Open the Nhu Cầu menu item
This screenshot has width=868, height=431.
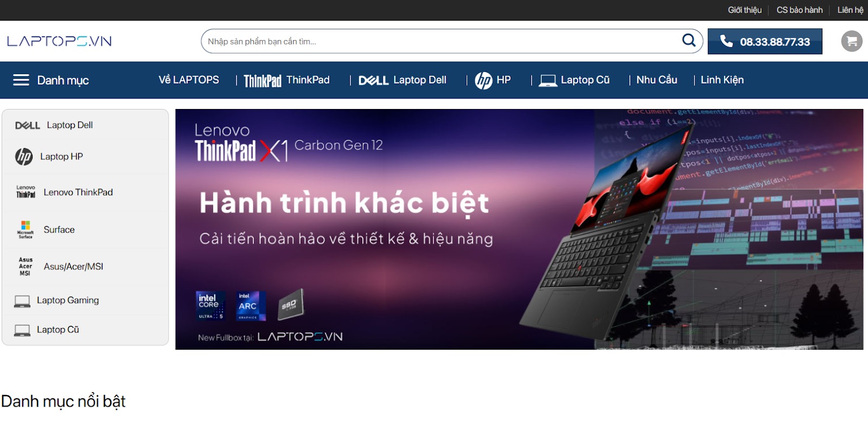(656, 80)
